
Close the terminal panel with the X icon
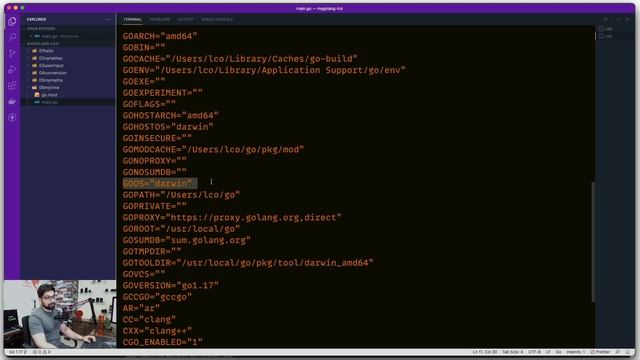tap(627, 19)
